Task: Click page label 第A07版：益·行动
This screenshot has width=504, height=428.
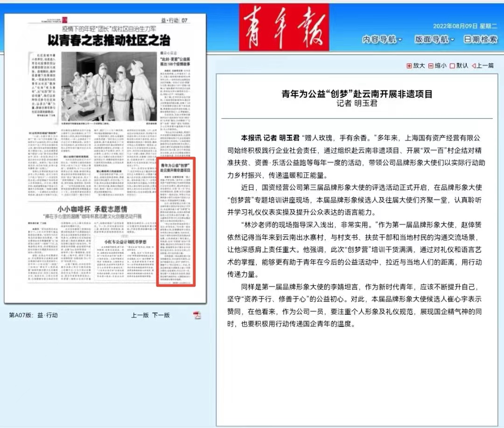Action: point(34,315)
